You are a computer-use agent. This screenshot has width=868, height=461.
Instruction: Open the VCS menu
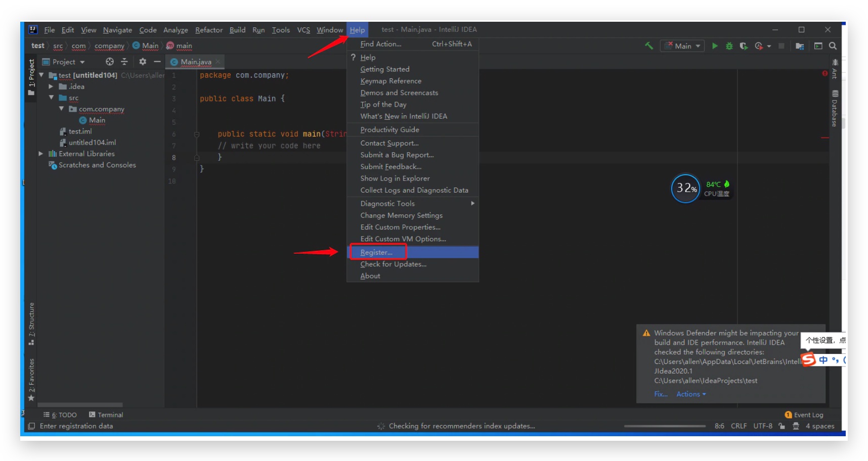coord(303,30)
